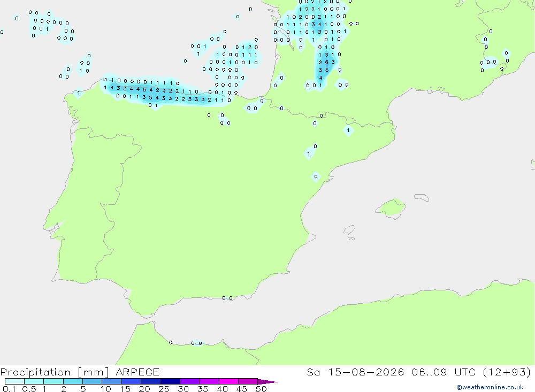
Task: Click the '(12+93)' forecast offset
Action: click(507, 372)
